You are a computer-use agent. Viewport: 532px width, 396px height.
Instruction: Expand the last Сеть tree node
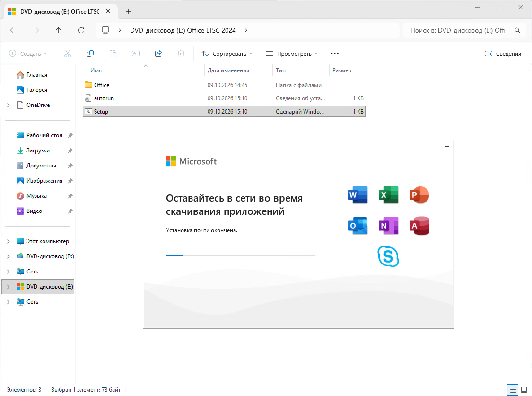point(9,302)
